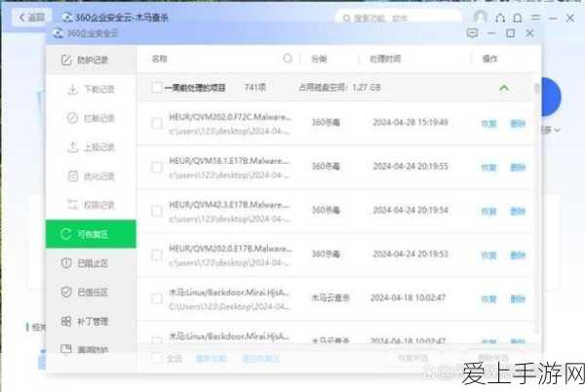Tick the 全选 select-all checkbox at the bottom
The image size is (585, 392).
pyautogui.click(x=157, y=359)
